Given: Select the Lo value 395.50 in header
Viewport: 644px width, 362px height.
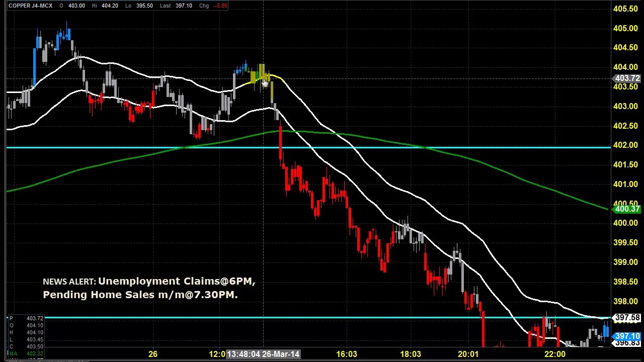Looking at the screenshot, I should coord(144,6).
